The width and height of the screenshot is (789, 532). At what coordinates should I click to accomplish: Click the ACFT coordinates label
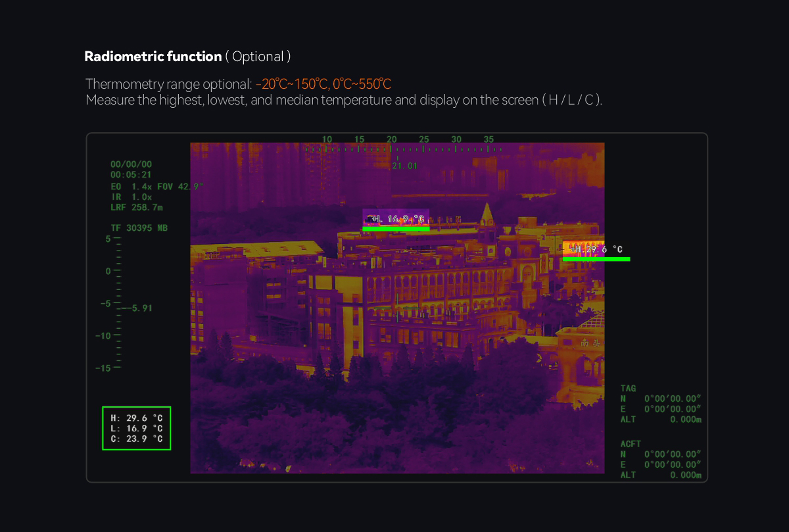click(630, 444)
